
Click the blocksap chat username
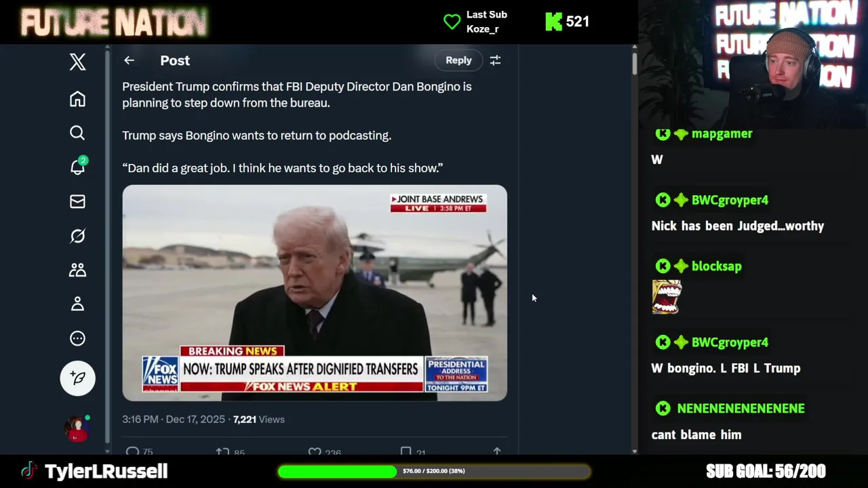716,266
